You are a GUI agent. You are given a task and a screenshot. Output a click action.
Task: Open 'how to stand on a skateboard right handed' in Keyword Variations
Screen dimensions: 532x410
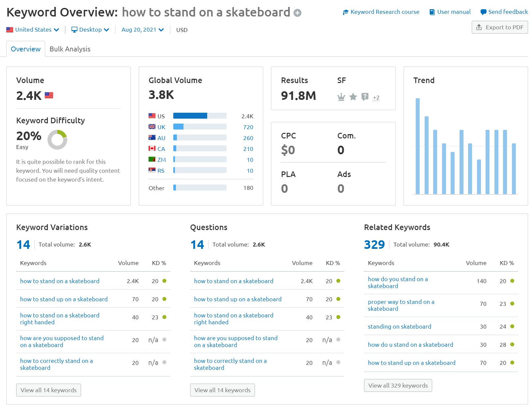click(60, 319)
